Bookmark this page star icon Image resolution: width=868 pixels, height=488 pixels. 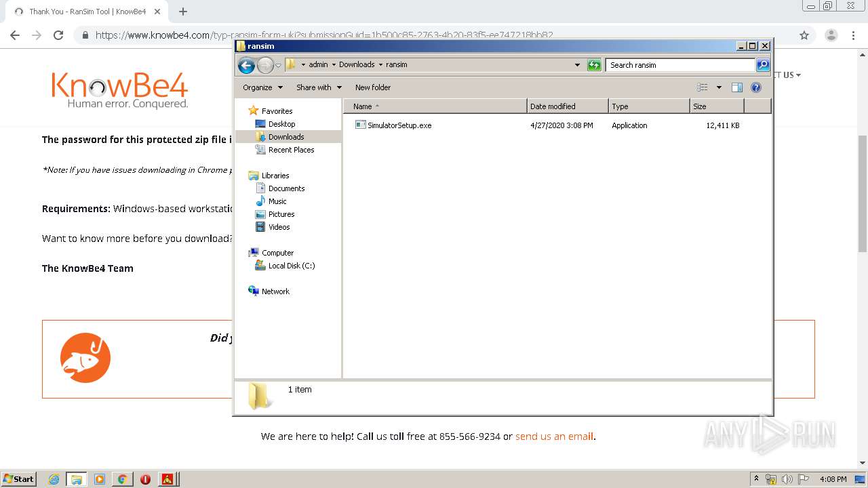pos(804,35)
